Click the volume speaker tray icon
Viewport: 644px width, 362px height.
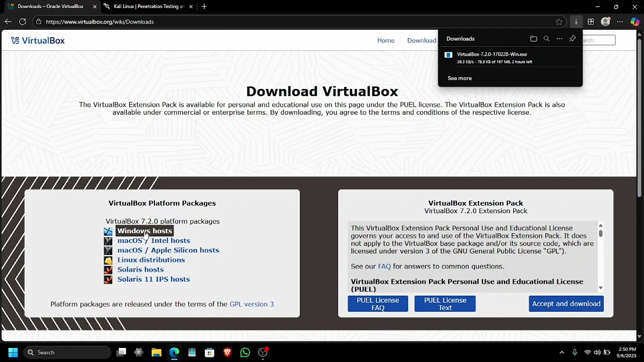pyautogui.click(x=597, y=352)
